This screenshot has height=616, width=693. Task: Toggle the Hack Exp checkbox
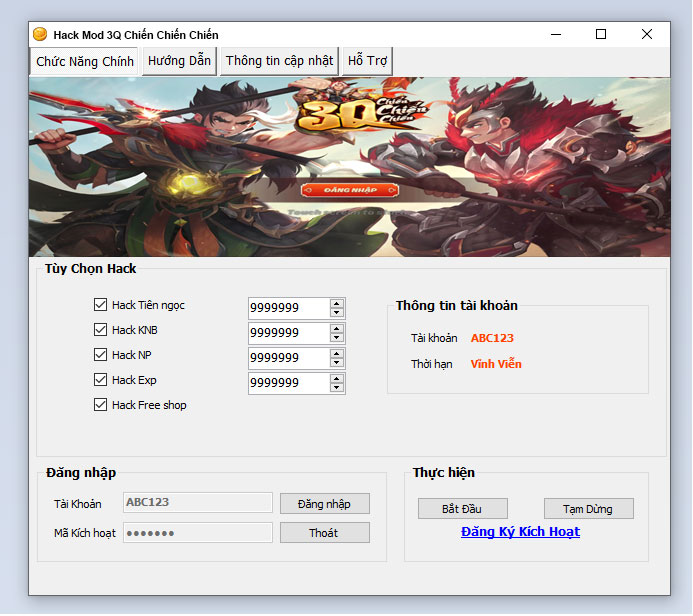pyautogui.click(x=100, y=380)
